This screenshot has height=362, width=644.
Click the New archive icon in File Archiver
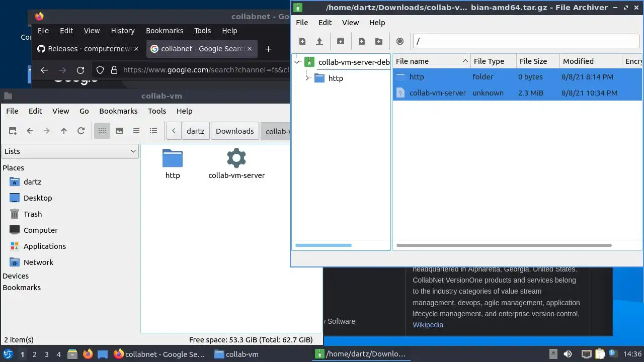pos(302,41)
